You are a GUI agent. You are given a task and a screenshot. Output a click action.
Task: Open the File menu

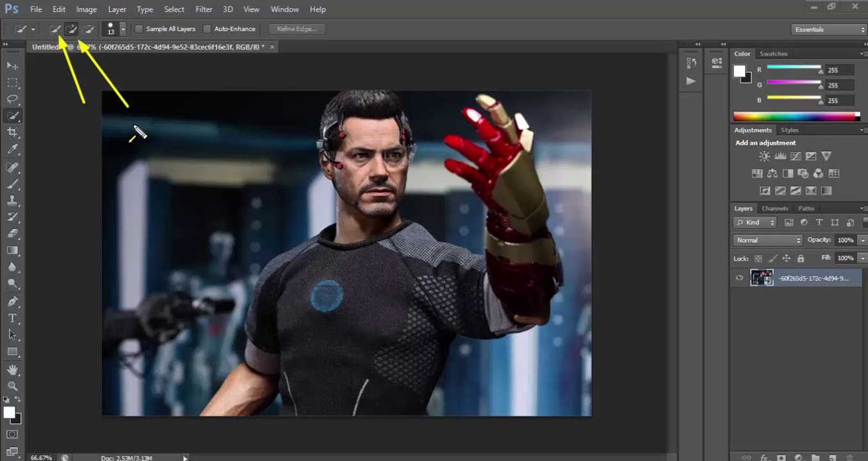click(36, 9)
